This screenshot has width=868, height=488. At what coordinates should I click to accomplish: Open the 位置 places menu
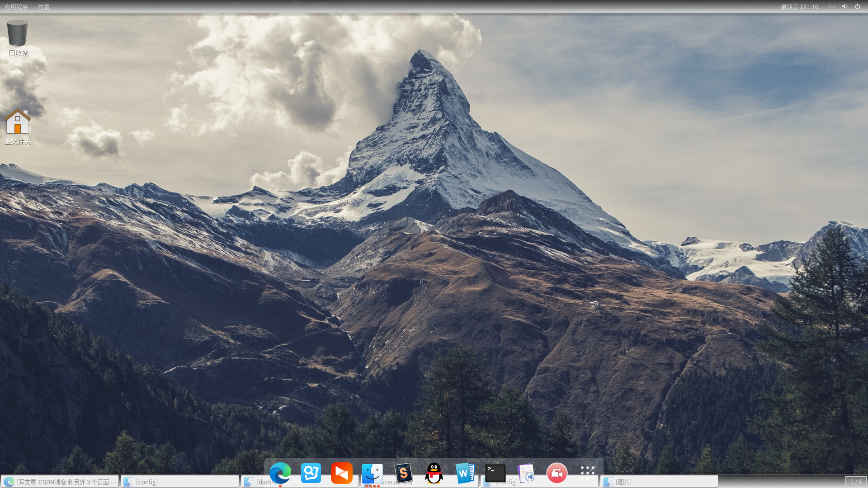click(x=44, y=7)
